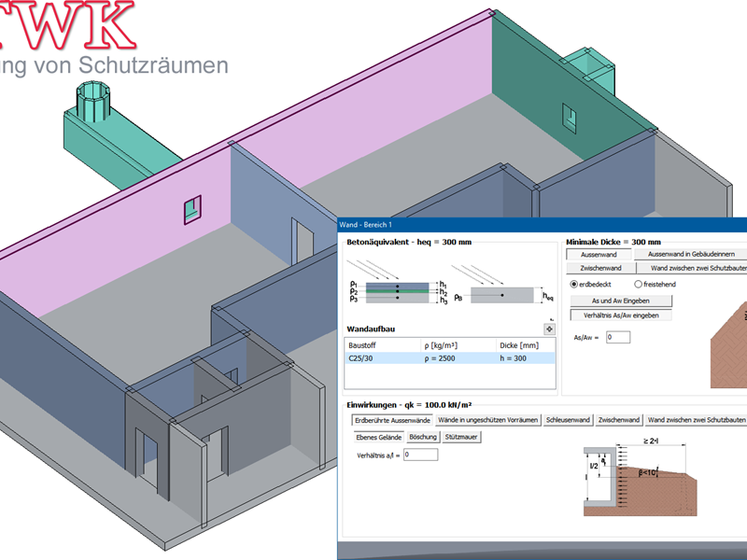The image size is (747, 560).
Task: Select the Ebenes Gelände option
Action: click(x=376, y=437)
